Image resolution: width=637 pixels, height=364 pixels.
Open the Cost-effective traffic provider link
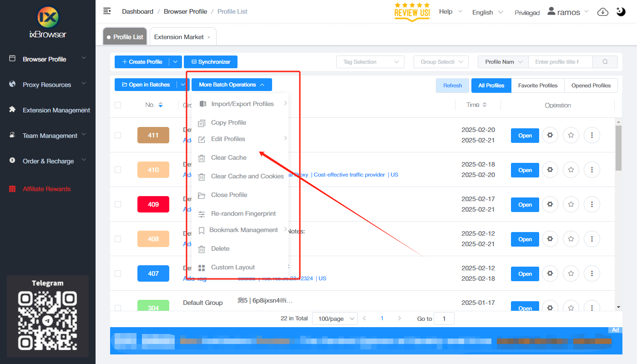349,174
